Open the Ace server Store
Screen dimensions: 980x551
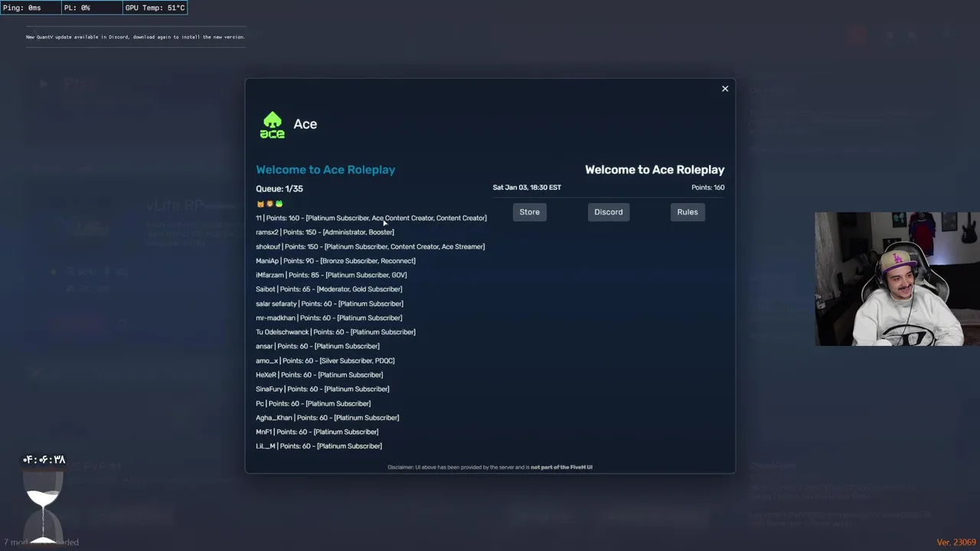click(530, 212)
